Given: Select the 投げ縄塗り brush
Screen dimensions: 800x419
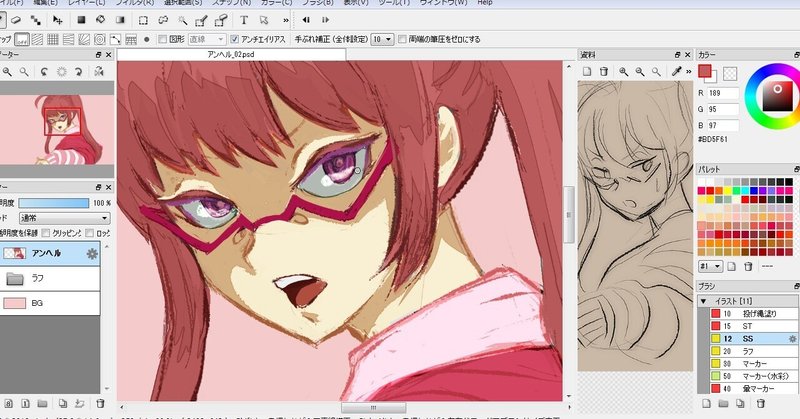Looking at the screenshot, I should click(754, 313).
